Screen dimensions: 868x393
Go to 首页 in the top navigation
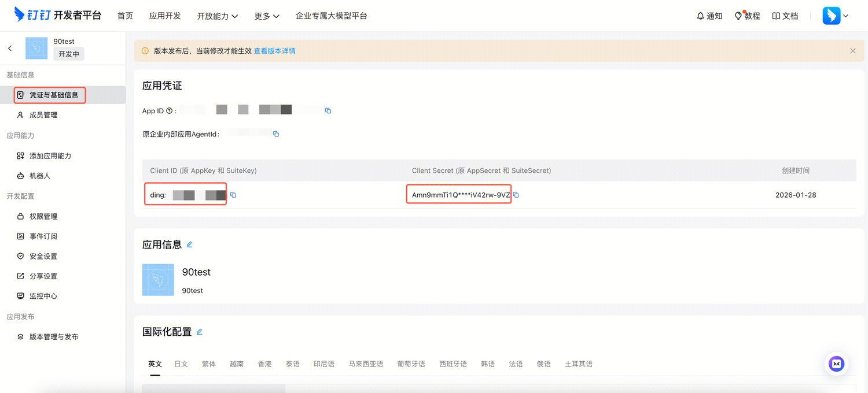pyautogui.click(x=125, y=16)
